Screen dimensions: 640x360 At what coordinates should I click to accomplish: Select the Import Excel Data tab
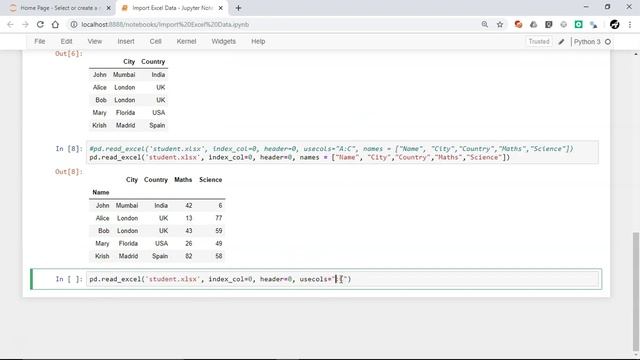click(171, 8)
